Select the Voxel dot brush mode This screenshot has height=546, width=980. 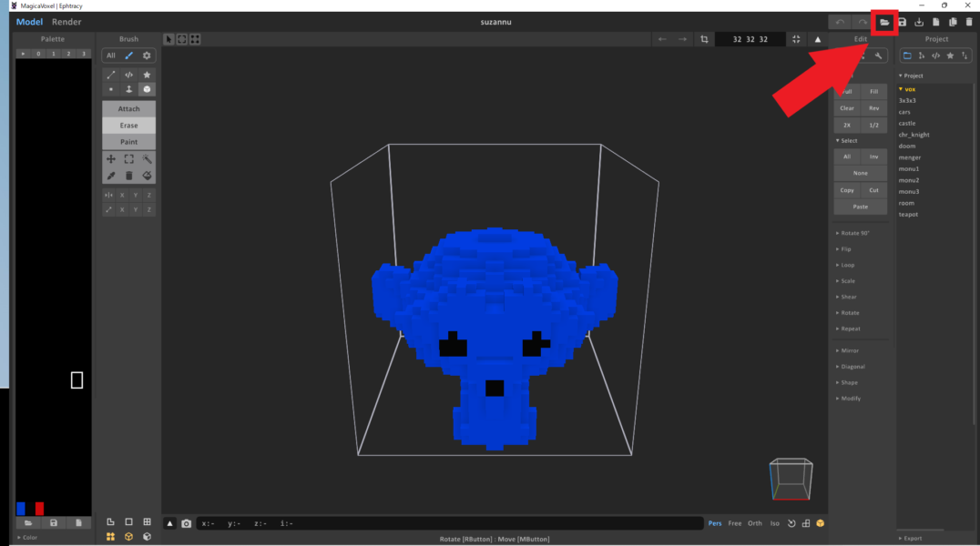[x=111, y=89]
